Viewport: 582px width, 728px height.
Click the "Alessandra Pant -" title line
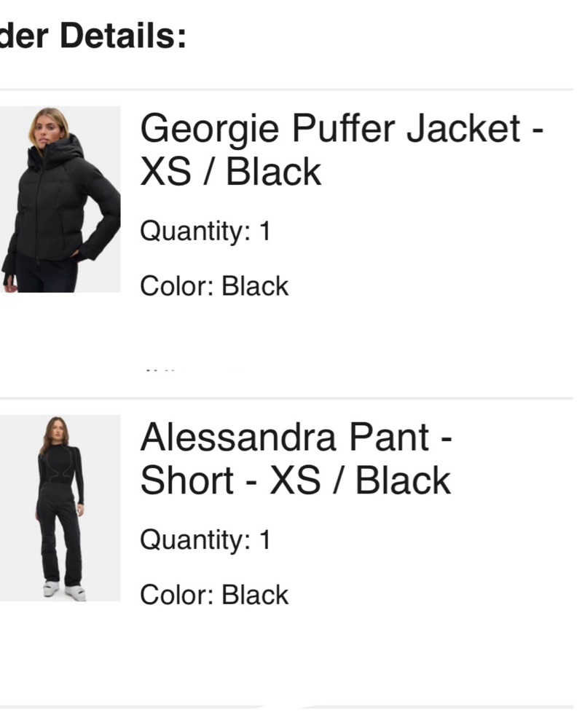coord(296,438)
